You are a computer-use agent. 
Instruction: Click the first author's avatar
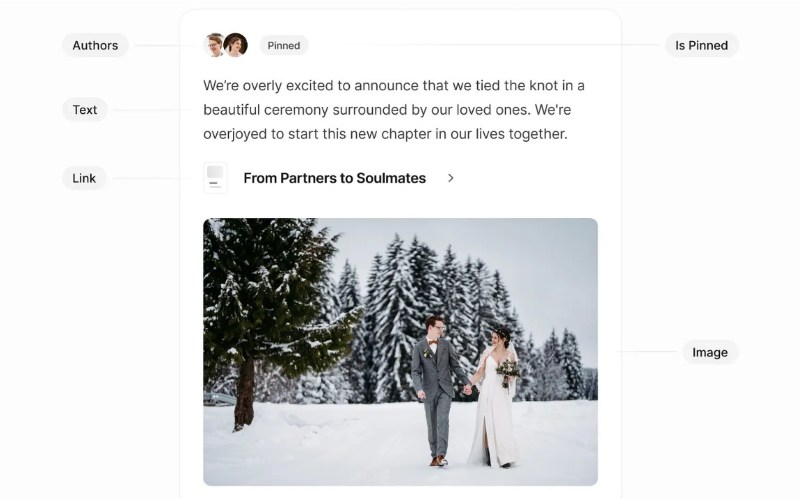213,45
